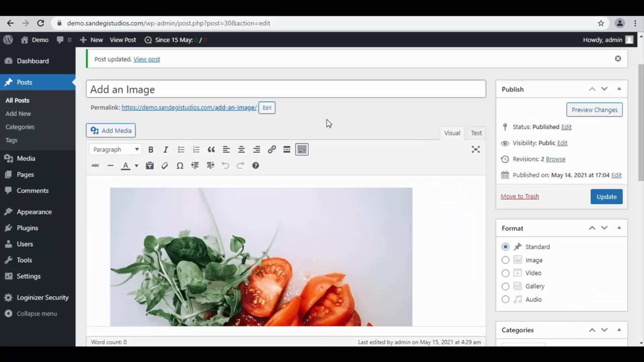The width and height of the screenshot is (644, 362).
Task: Select the Gallery post format
Action: [x=505, y=287]
